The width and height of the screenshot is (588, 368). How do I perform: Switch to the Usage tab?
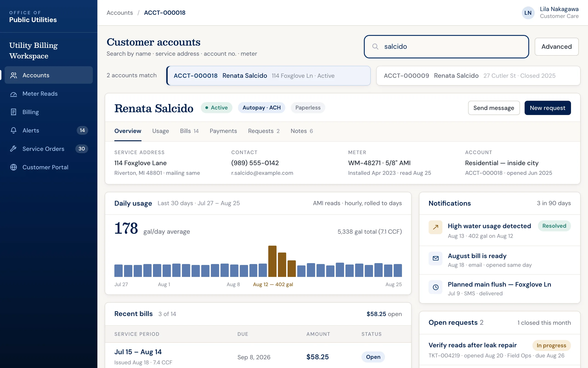[x=160, y=131]
